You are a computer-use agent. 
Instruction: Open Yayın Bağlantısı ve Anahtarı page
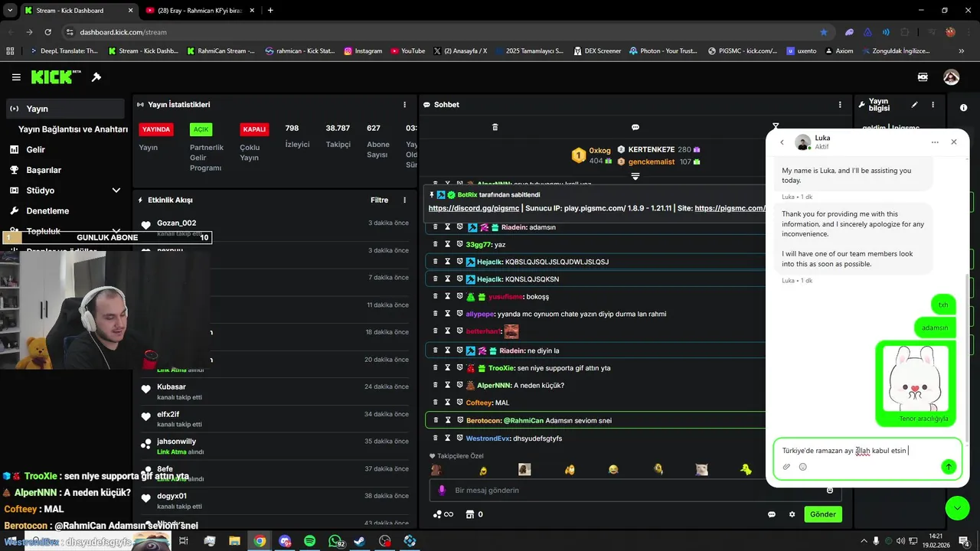73,129
